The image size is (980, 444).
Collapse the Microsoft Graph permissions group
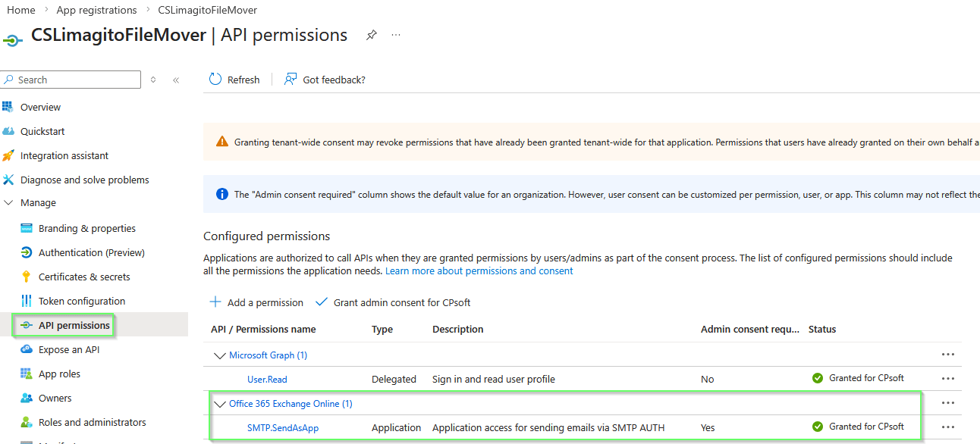tap(220, 355)
